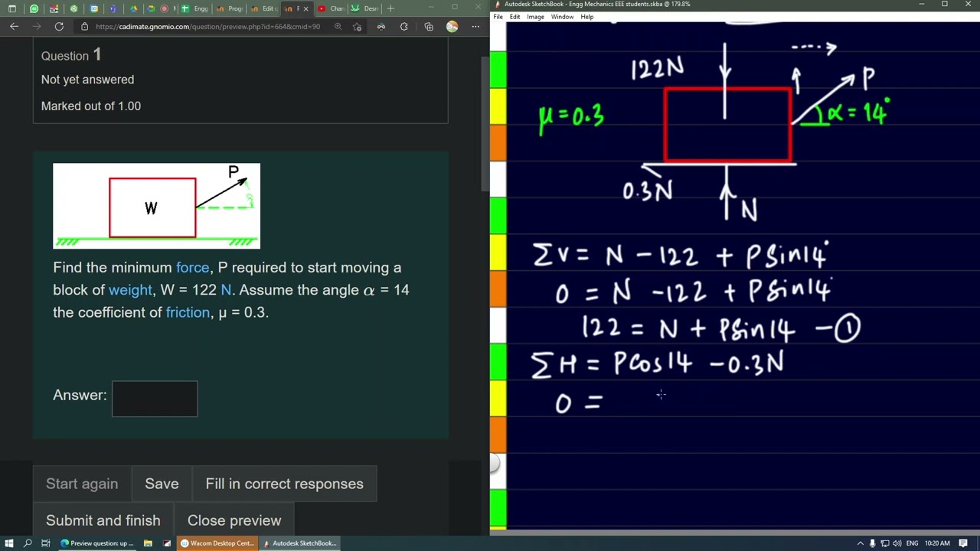The height and width of the screenshot is (551, 980).
Task: Click Close preview button
Action: pyautogui.click(x=234, y=520)
